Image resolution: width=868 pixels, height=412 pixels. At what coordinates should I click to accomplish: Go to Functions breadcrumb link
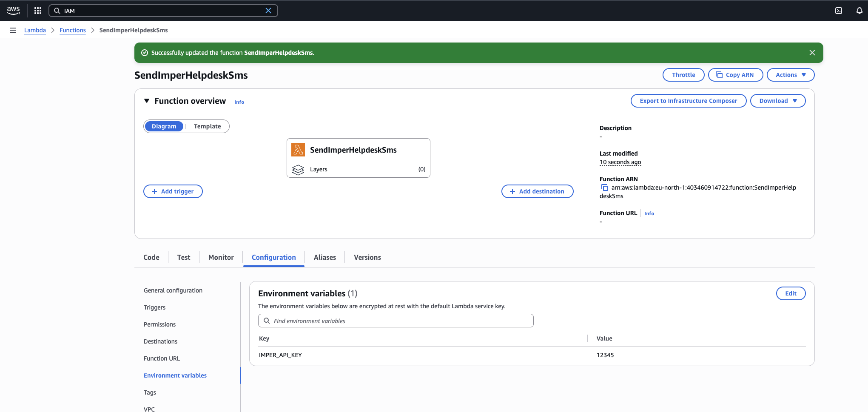tap(73, 30)
